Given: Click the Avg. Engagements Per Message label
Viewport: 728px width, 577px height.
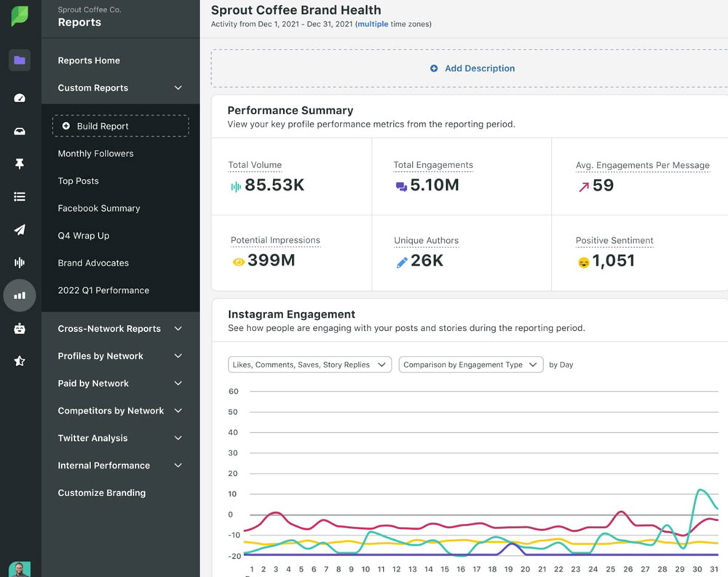Looking at the screenshot, I should 643,165.
